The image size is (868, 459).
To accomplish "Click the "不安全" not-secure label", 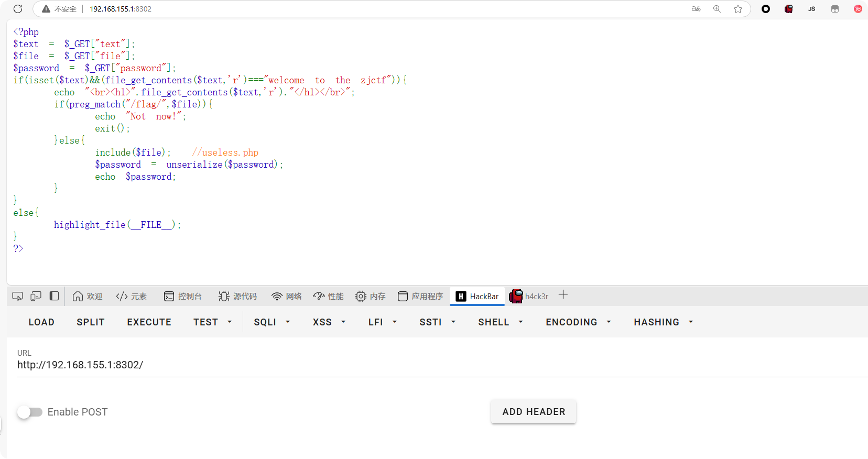I will coord(66,9).
